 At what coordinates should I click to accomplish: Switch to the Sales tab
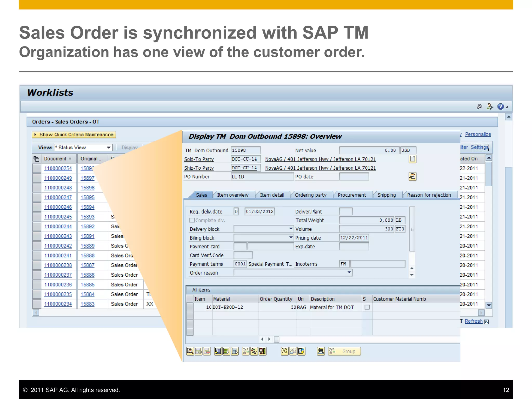(202, 195)
